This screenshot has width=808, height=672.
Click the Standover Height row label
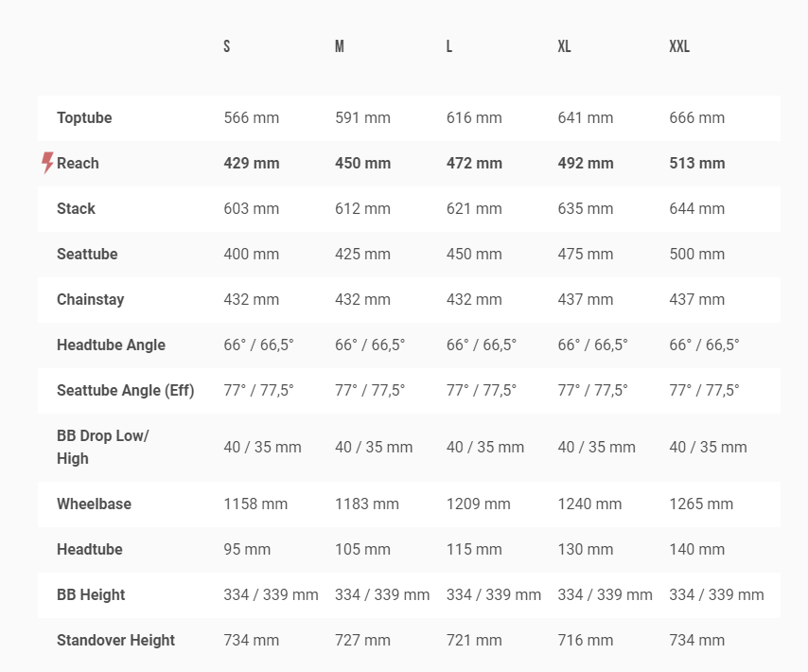(115, 641)
